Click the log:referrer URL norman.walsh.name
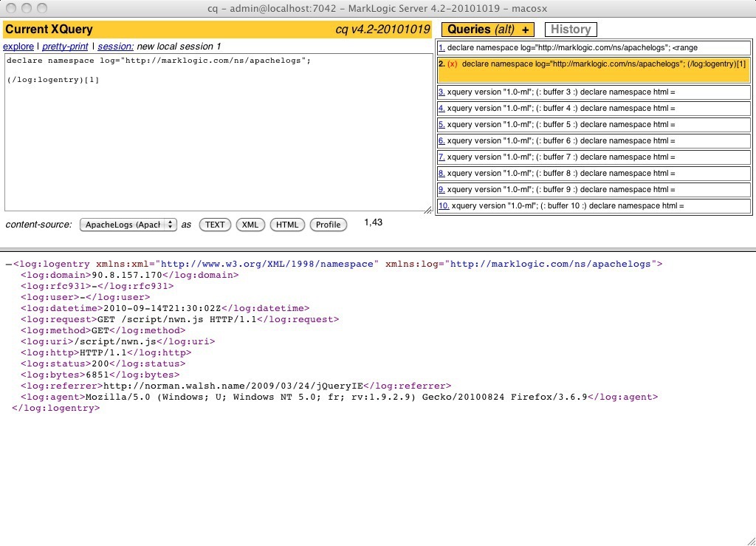 233,386
